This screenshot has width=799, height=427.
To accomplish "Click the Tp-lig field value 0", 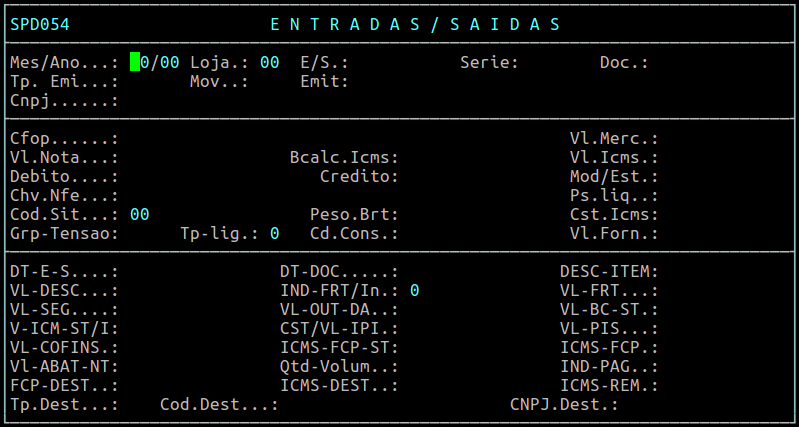I will click(274, 233).
